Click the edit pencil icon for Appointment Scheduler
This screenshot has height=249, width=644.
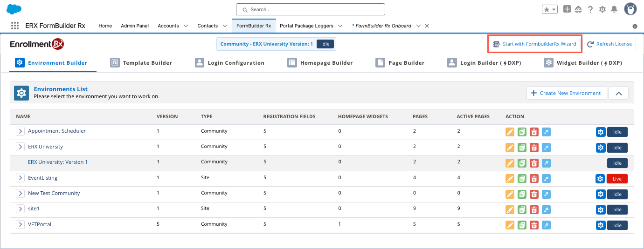510,132
